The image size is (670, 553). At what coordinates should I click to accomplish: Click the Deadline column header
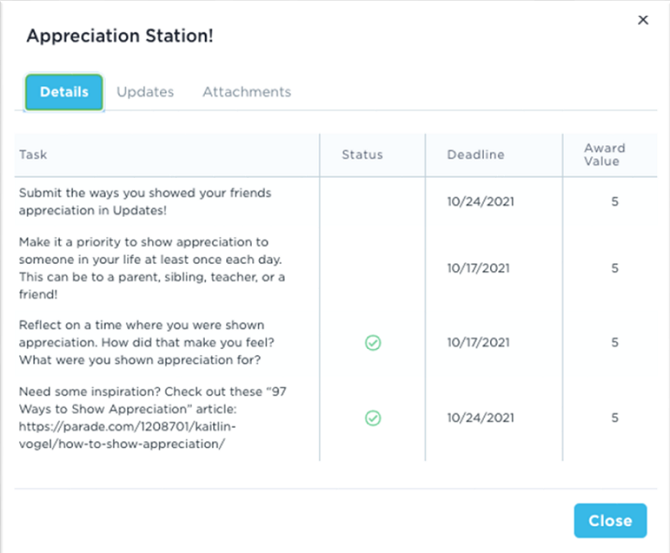click(476, 155)
